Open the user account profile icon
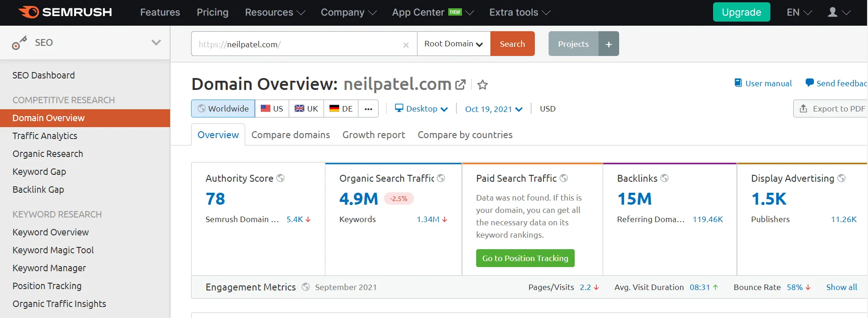The height and width of the screenshot is (318, 868). [833, 12]
